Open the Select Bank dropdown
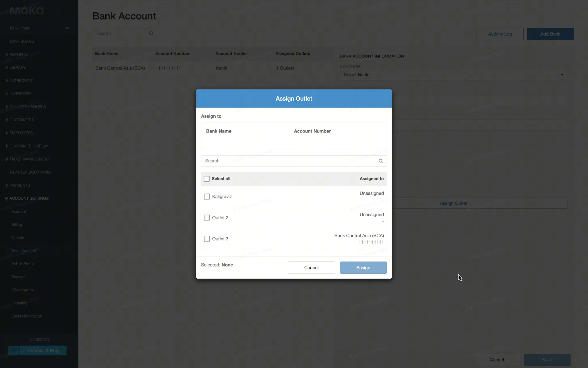Image resolution: width=588 pixels, height=368 pixels. (x=453, y=75)
